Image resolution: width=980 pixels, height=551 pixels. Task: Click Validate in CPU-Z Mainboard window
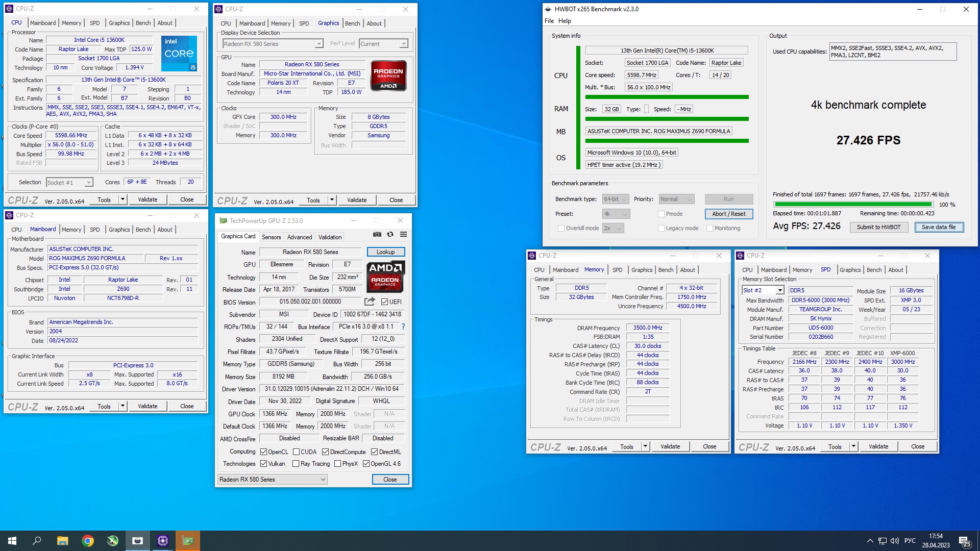coord(148,406)
